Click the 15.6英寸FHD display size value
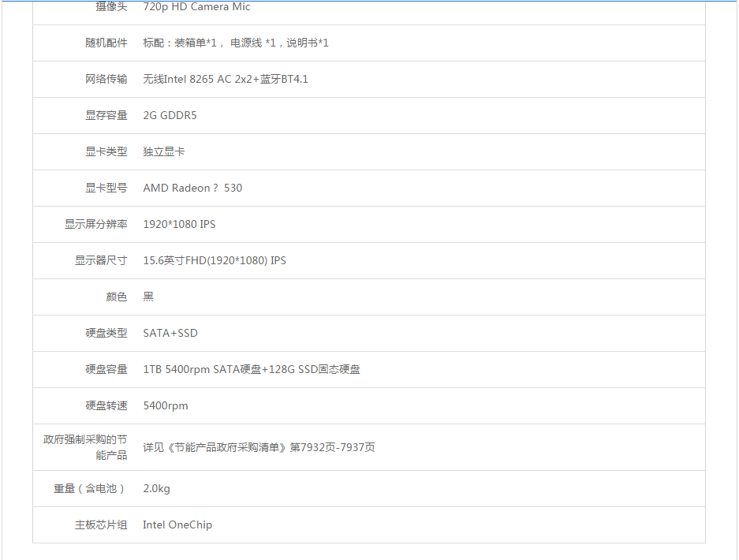The height and width of the screenshot is (560, 739). click(215, 260)
